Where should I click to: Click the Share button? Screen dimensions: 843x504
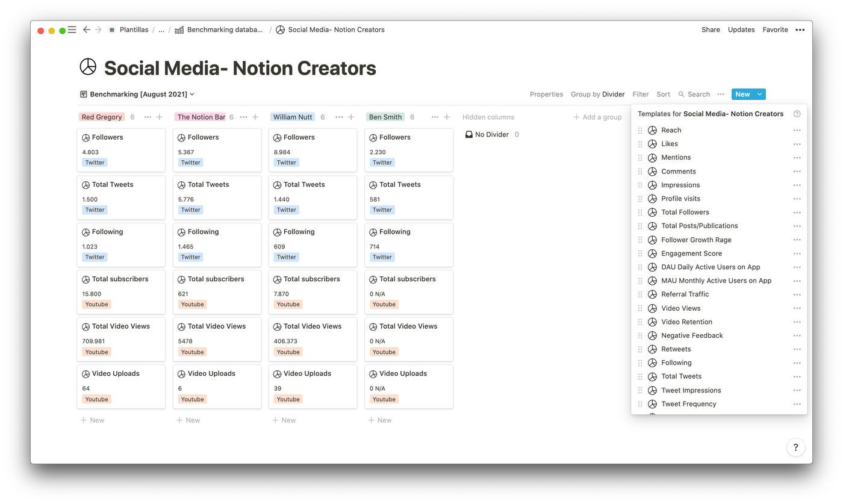pyautogui.click(x=711, y=30)
